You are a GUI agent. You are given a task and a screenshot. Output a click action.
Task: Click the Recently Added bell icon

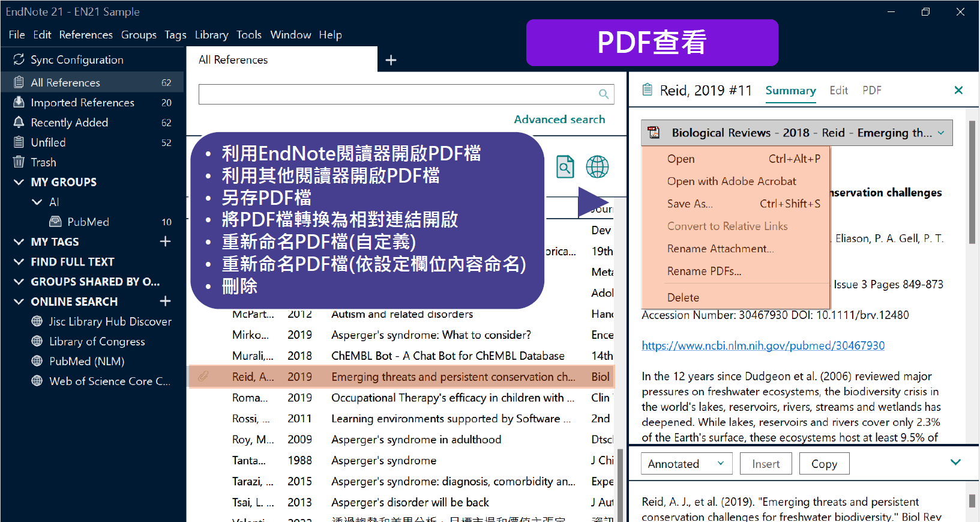click(19, 122)
